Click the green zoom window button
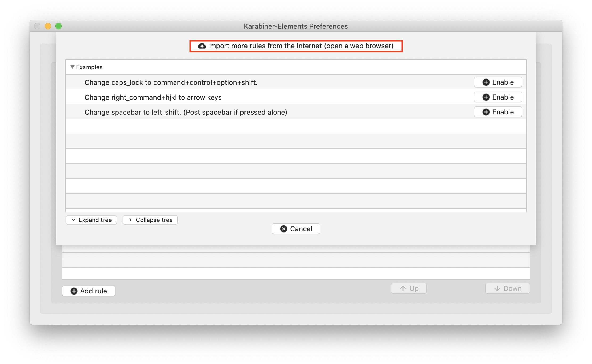The image size is (592, 364). (59, 26)
